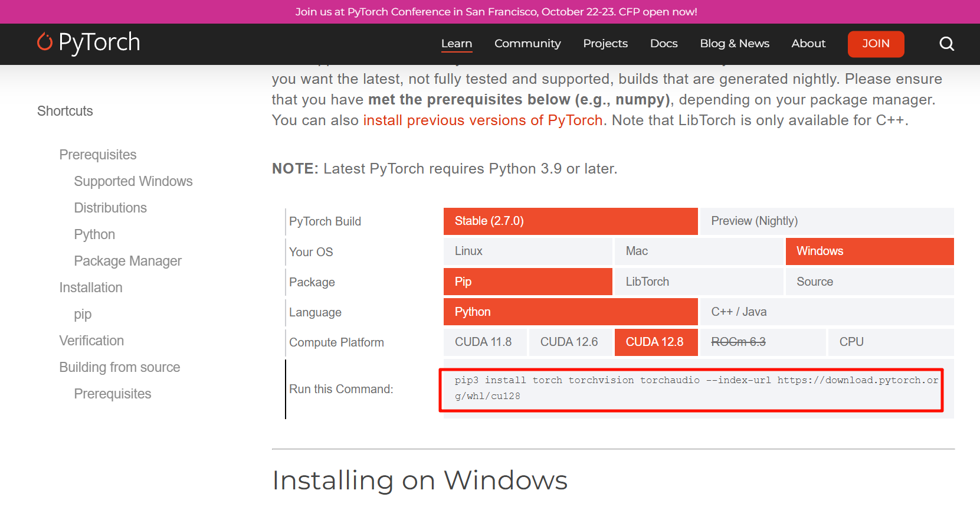The image size is (980, 513).
Task: Open the Learn menu in navbar
Action: [x=456, y=44]
